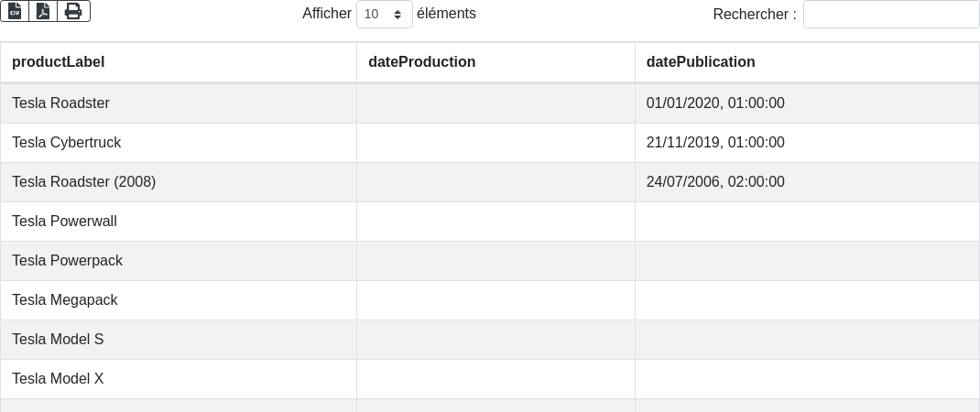Export the table as PDF
The height and width of the screenshot is (412, 980).
[x=43, y=11]
